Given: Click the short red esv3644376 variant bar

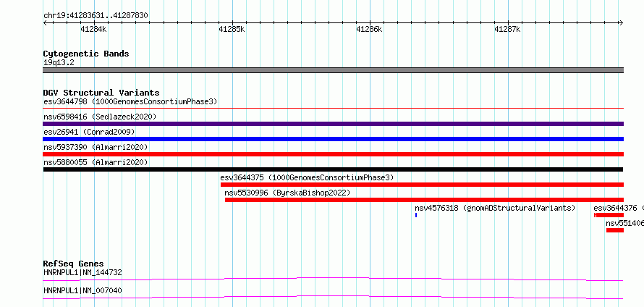Looking at the screenshot, I should (x=609, y=215).
